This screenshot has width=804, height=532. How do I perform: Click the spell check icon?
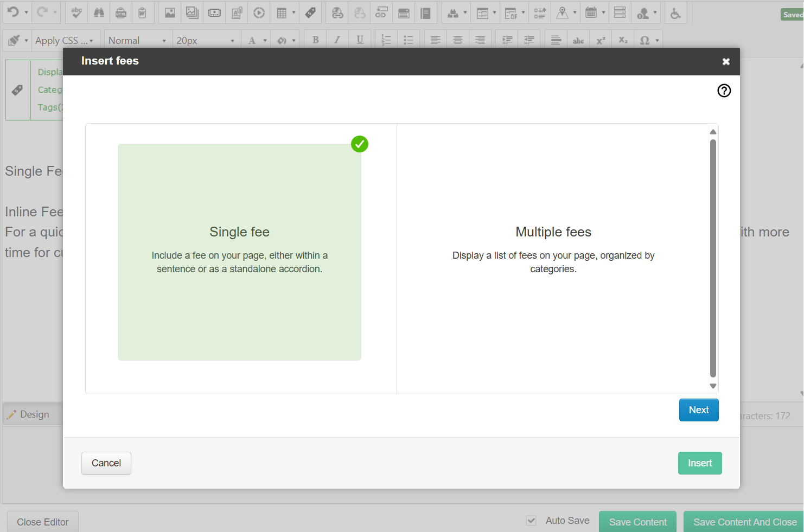pos(76,13)
